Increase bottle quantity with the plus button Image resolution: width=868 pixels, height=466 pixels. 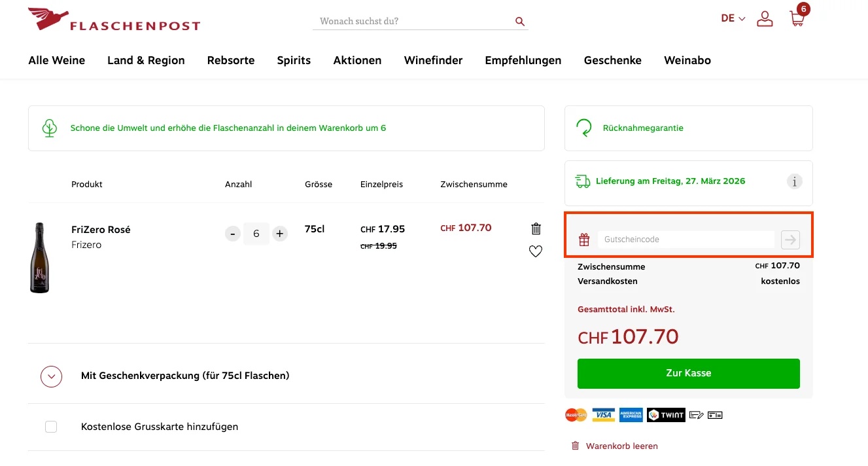click(279, 233)
